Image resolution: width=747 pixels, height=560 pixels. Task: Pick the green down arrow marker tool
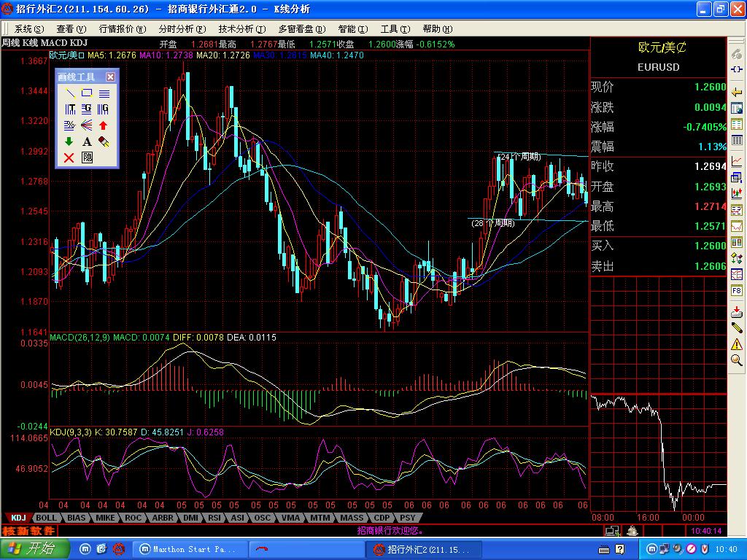(x=69, y=141)
